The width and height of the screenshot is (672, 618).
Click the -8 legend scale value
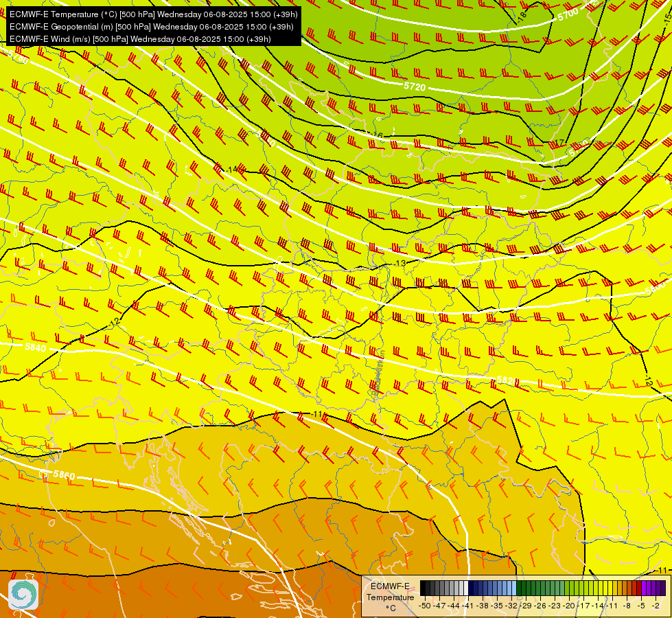click(627, 606)
